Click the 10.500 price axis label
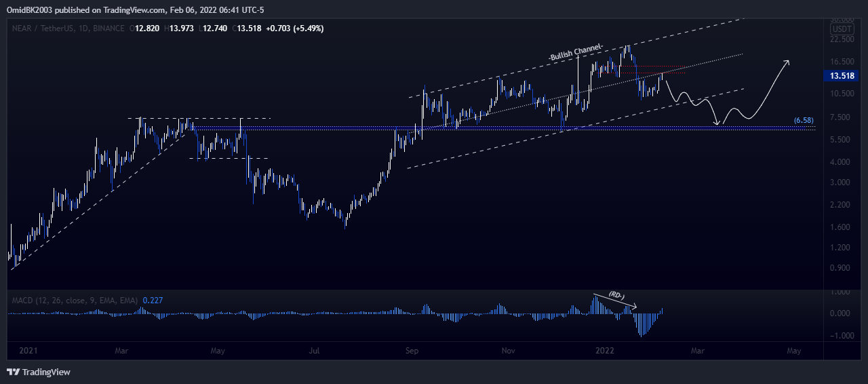 point(842,94)
